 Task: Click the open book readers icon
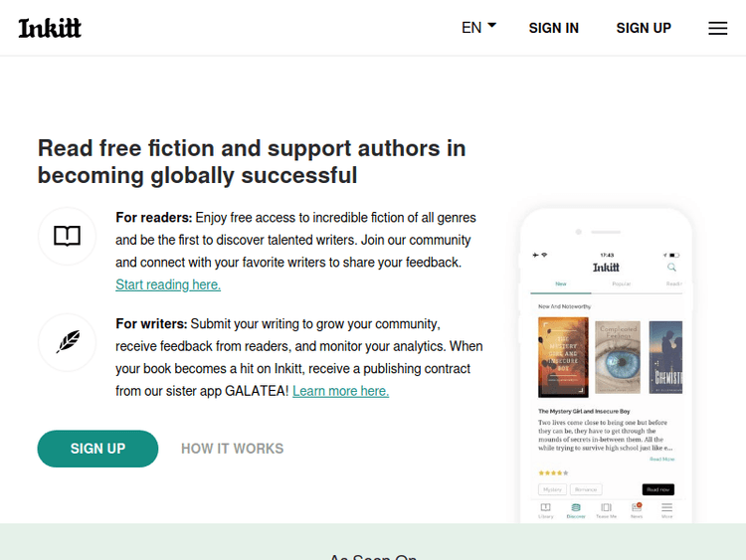(67, 236)
